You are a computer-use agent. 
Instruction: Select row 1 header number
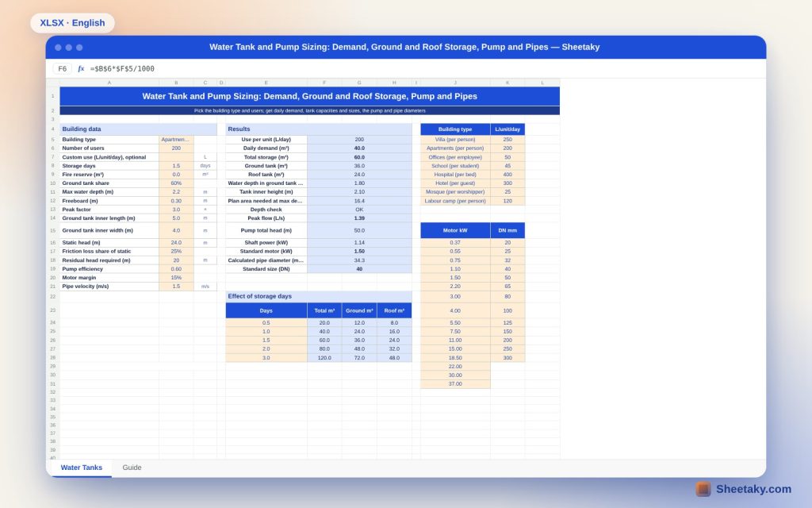[53, 96]
